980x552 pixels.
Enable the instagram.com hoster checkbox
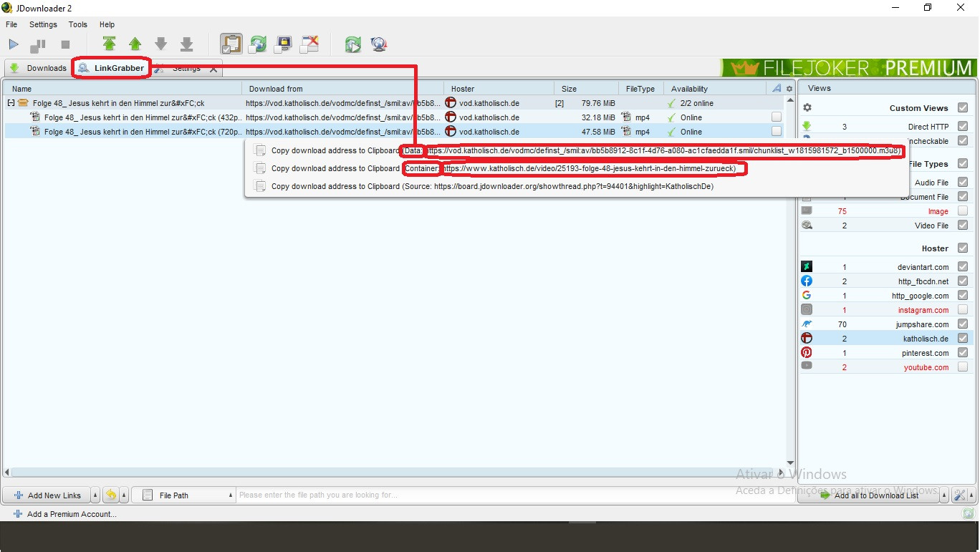click(962, 310)
